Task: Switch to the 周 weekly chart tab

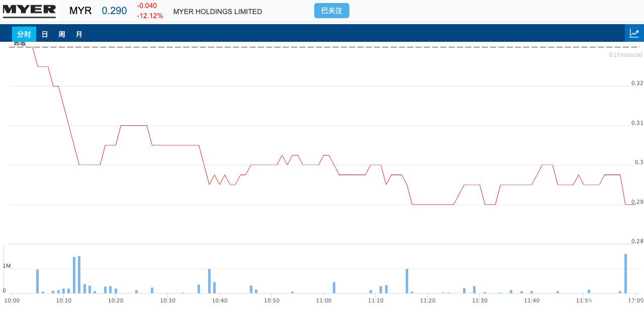Action: [62, 34]
